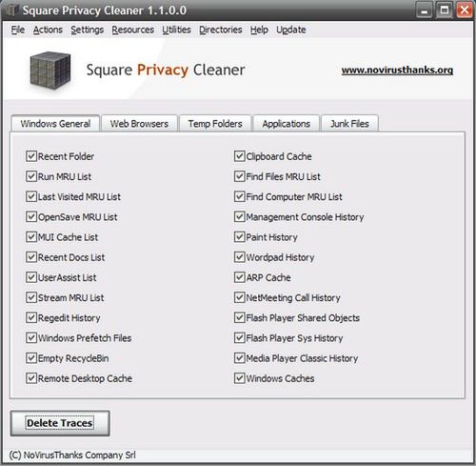Screen dimensions: 476x466
Task: Uncheck Wordpad History
Action: click(239, 257)
